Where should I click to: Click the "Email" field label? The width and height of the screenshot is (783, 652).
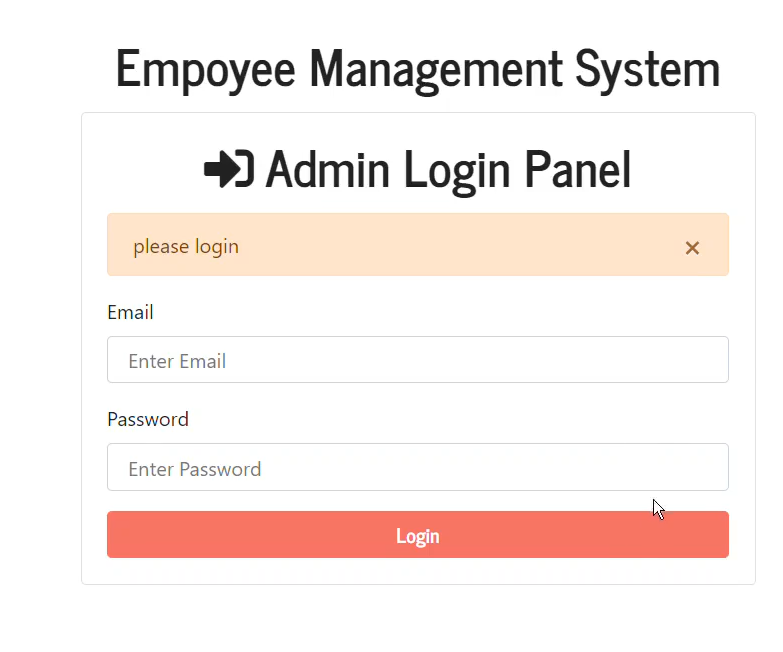click(x=130, y=312)
